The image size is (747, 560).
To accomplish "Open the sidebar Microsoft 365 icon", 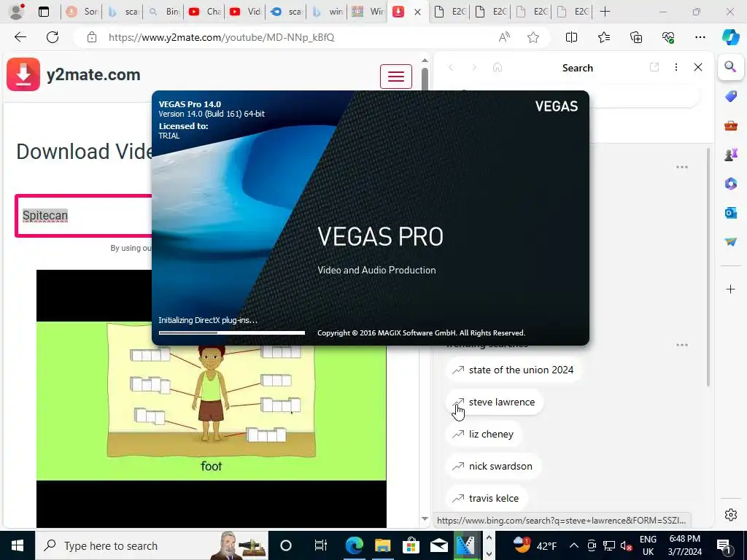I will tap(730, 184).
